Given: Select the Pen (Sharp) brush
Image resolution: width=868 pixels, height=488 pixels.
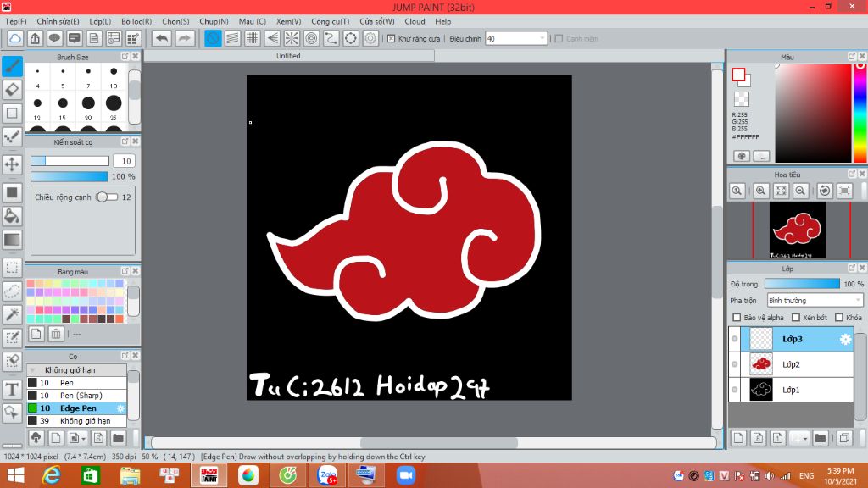Looking at the screenshot, I should [77, 396].
